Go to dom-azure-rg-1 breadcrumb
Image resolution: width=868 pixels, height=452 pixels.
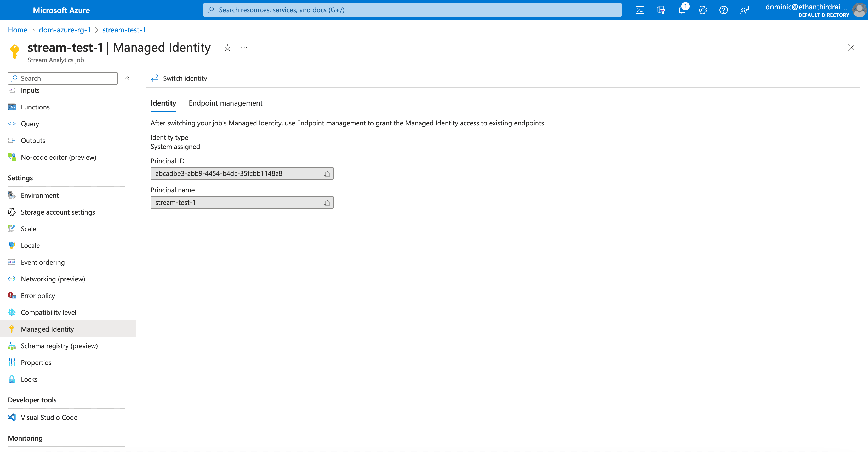point(65,30)
